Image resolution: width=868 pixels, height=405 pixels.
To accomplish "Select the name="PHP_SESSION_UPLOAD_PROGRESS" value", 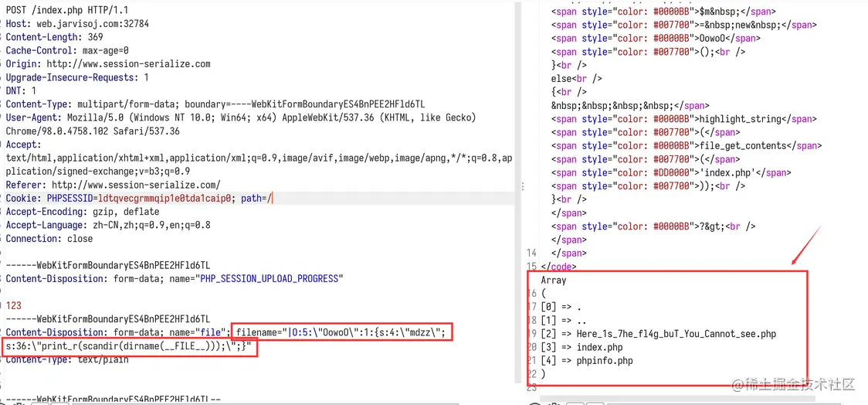I will tap(258, 279).
